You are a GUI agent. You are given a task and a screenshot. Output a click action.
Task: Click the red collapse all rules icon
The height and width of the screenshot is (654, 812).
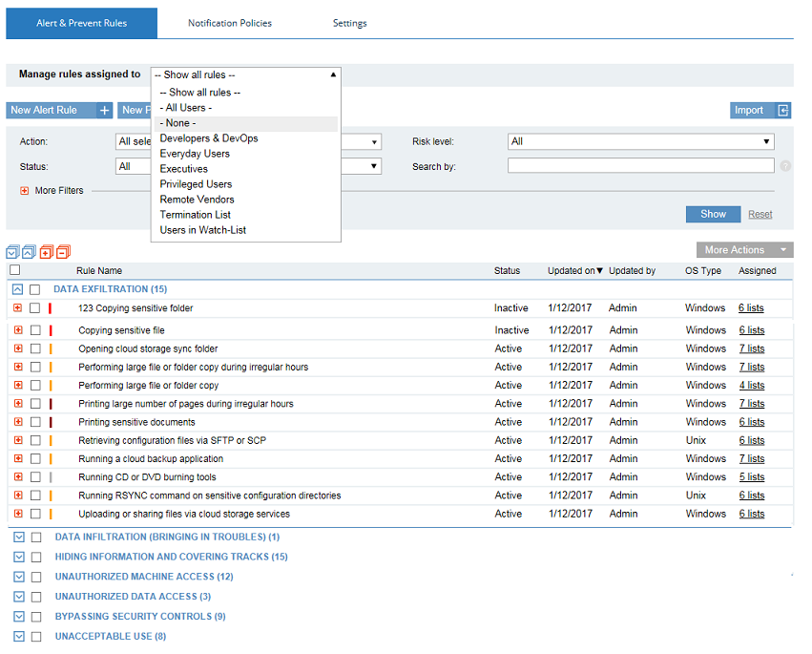[62, 252]
